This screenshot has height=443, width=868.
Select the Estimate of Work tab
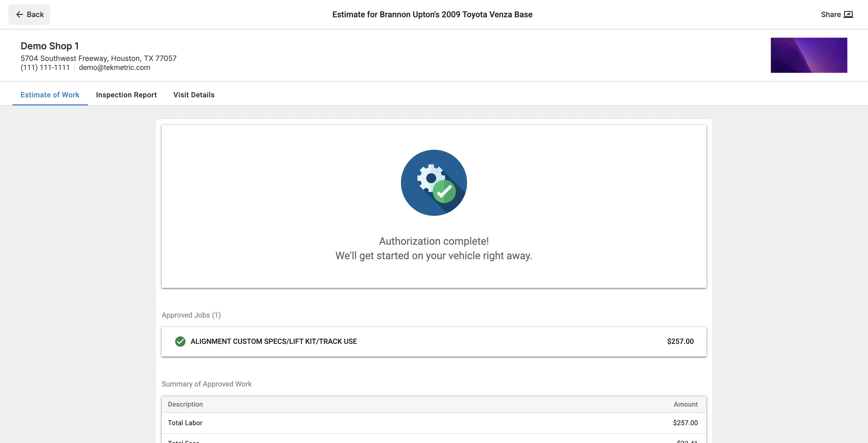[x=50, y=95]
